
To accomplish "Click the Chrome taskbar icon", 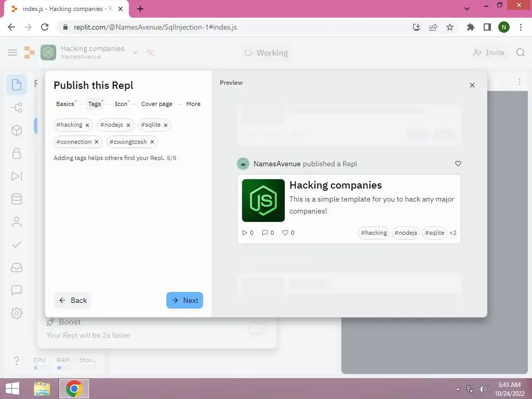I will click(x=74, y=389).
